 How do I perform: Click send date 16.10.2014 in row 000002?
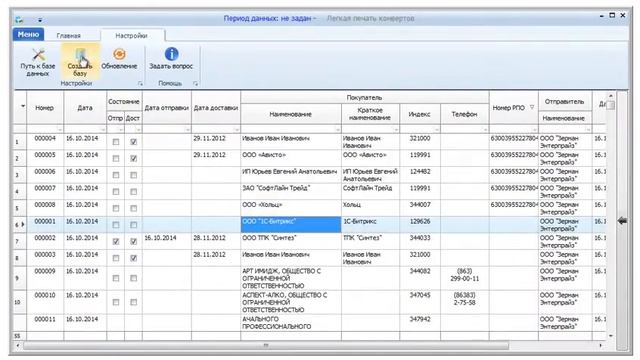coord(160,238)
